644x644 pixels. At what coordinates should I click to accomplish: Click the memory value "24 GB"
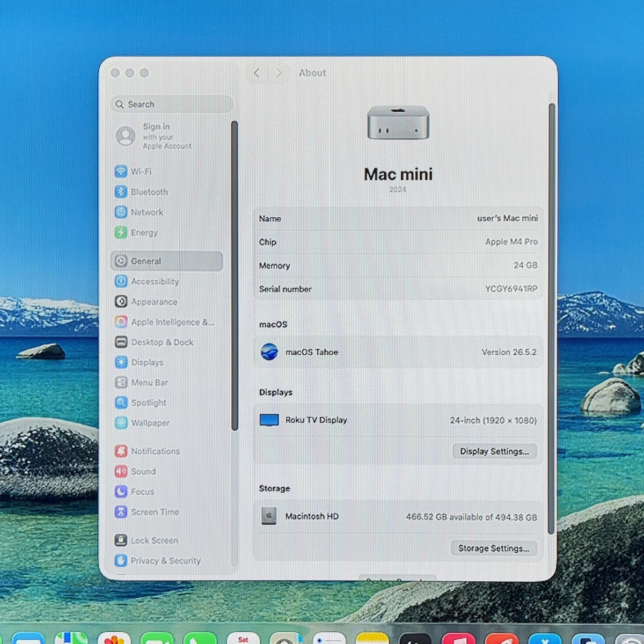(x=525, y=265)
